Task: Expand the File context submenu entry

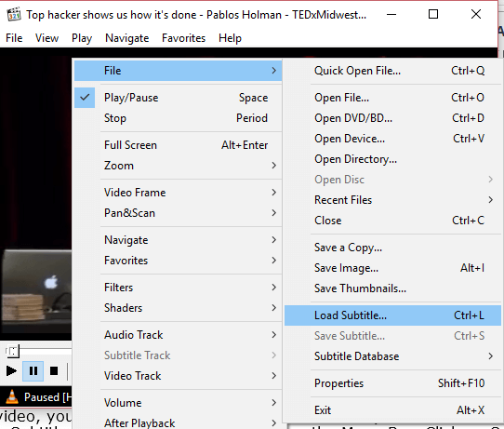Action: pos(178,71)
